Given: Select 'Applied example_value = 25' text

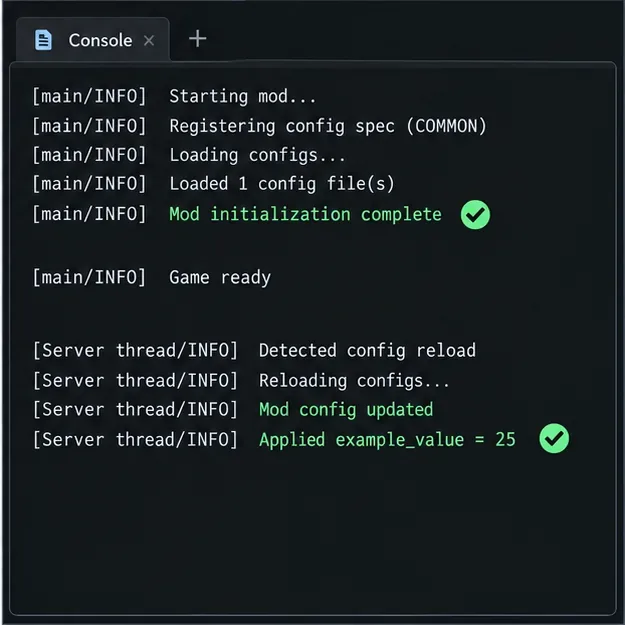Looking at the screenshot, I should [x=387, y=440].
